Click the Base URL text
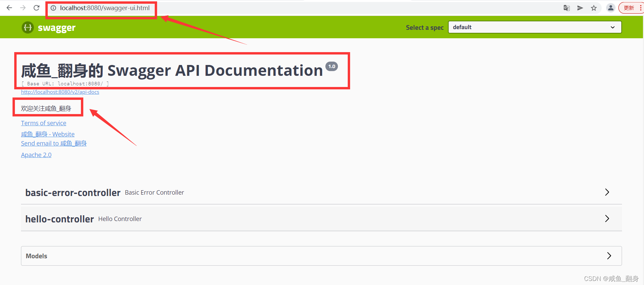 point(65,84)
